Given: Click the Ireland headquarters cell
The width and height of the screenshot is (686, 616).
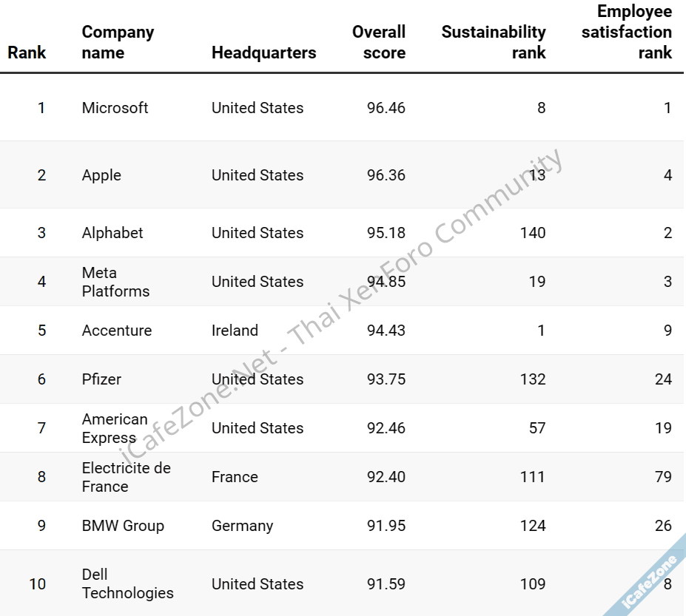Looking at the screenshot, I should tap(235, 331).
